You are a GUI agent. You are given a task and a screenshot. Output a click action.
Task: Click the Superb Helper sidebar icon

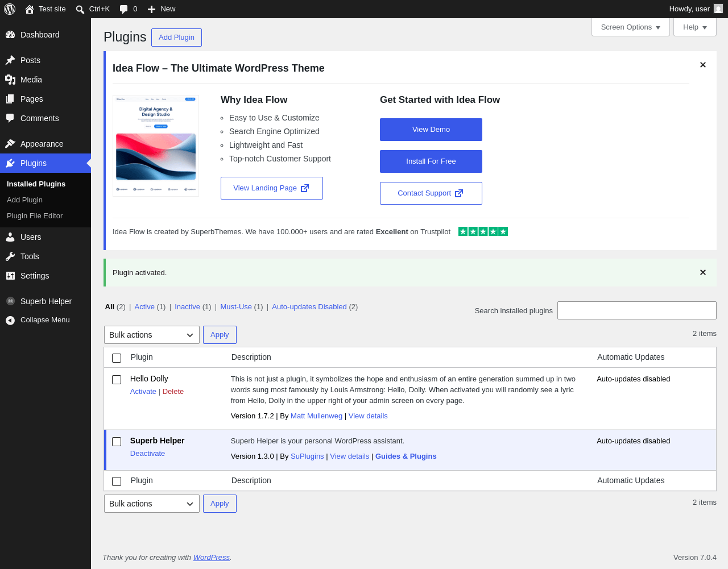click(10, 301)
